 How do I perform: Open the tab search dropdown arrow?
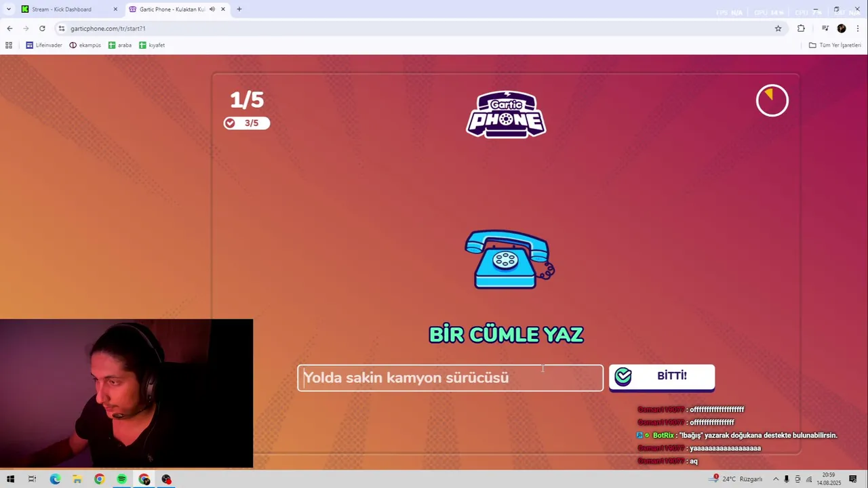(9, 9)
